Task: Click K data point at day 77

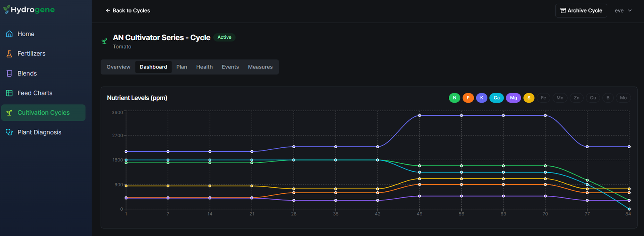Action: (587, 147)
